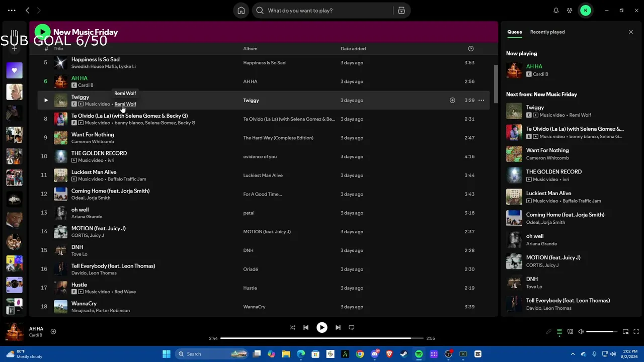Sort tracks by Album column header

click(x=250, y=49)
